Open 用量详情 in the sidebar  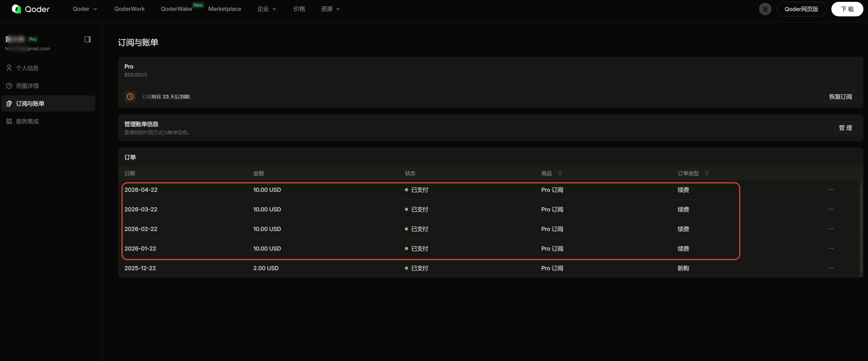coord(48,86)
